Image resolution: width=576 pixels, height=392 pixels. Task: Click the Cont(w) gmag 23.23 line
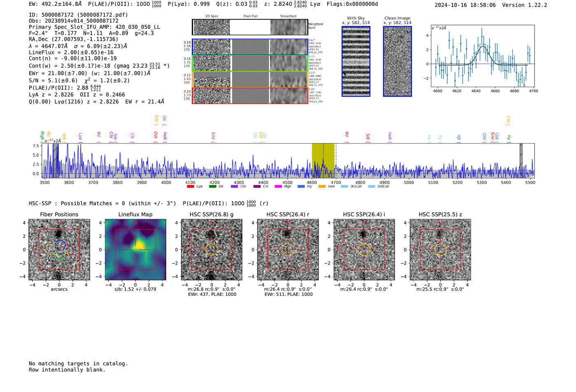coord(99,65)
